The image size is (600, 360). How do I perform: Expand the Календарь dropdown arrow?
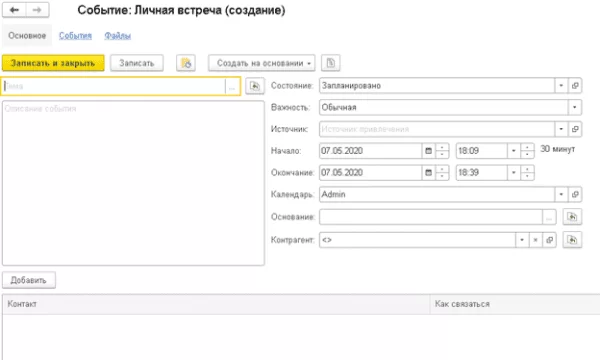click(561, 194)
